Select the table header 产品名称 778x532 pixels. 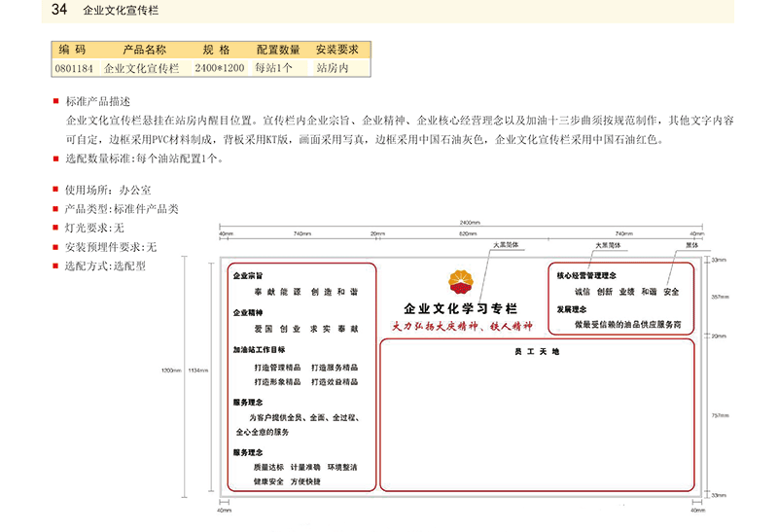coord(144,50)
